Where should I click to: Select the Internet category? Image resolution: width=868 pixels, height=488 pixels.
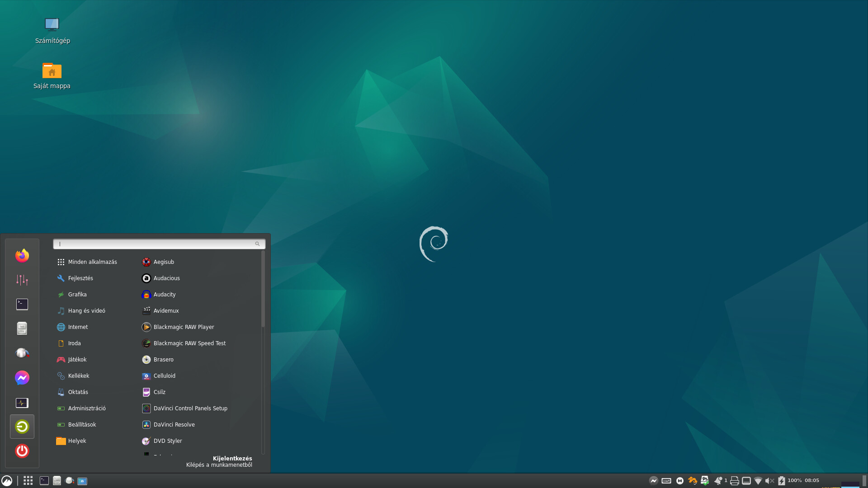tap(78, 327)
